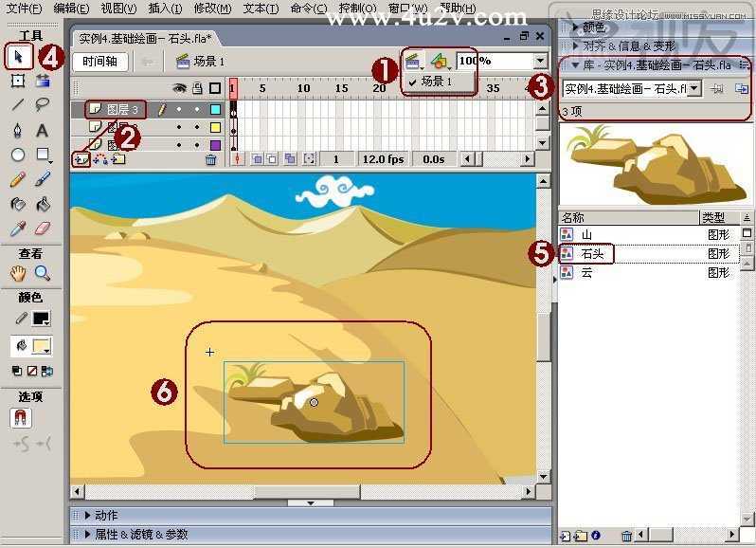Select the Oval tool
The height and width of the screenshot is (548, 756).
tap(18, 155)
